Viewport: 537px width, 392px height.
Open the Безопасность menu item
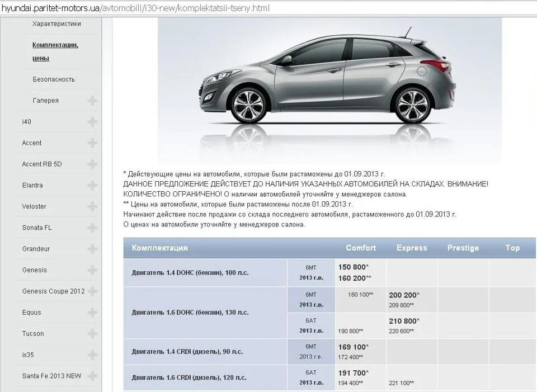click(54, 79)
